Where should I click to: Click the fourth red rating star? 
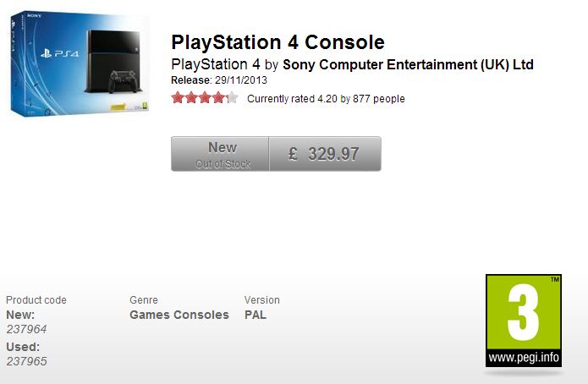218,98
